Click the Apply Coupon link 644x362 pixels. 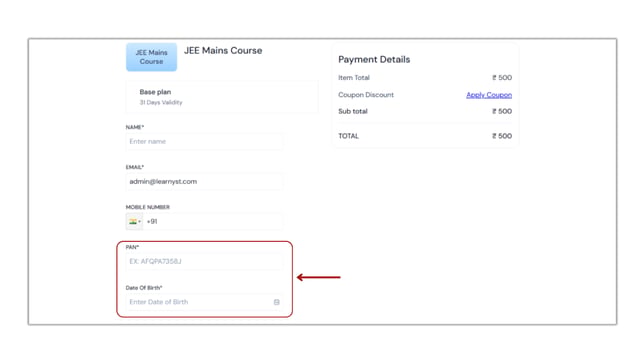point(489,95)
